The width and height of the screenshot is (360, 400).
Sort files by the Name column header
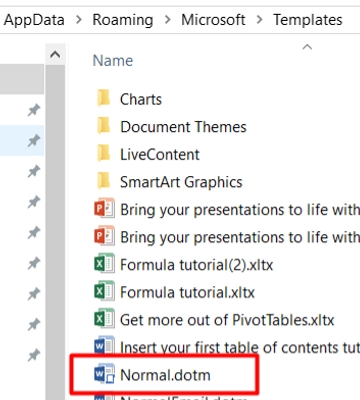coord(113,61)
